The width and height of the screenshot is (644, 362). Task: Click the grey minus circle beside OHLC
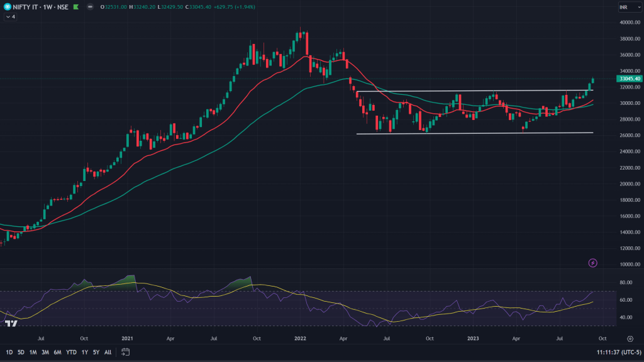[x=90, y=7]
